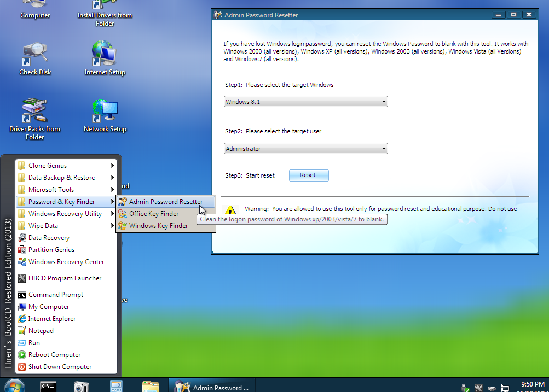Click the HBCD Program Launcher icon
Screen dimensions: 549x392
pos(22,278)
